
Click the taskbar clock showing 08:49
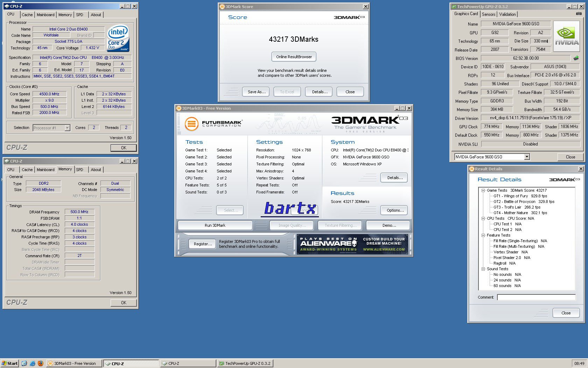click(x=579, y=363)
